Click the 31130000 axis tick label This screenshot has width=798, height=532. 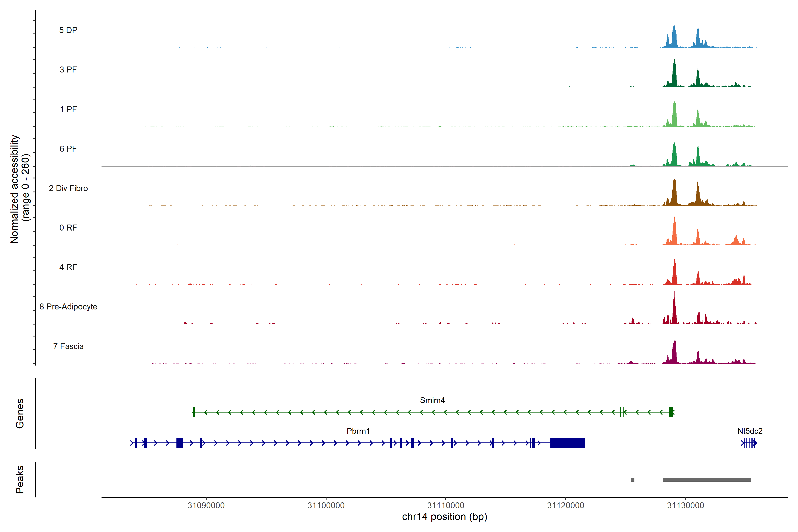click(x=685, y=506)
